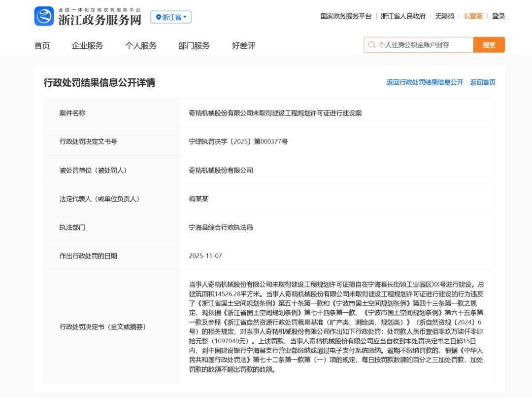Click the 被处罚单位(被处罚人) label
The height and width of the screenshot is (398, 532).
93,170
